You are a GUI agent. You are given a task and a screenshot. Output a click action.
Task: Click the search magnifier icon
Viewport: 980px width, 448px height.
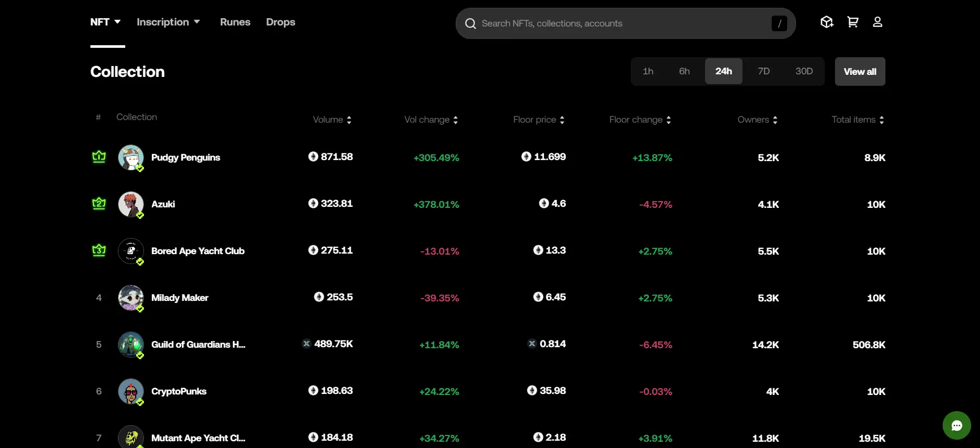(470, 23)
